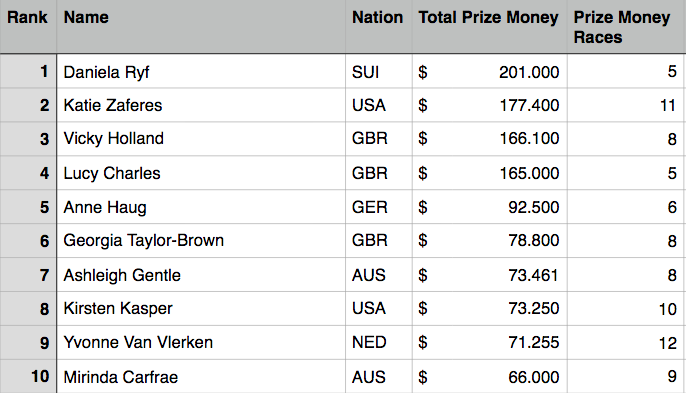Click the Georgia Taylor-Brown cell
This screenshot has width=686, height=393.
(201, 241)
